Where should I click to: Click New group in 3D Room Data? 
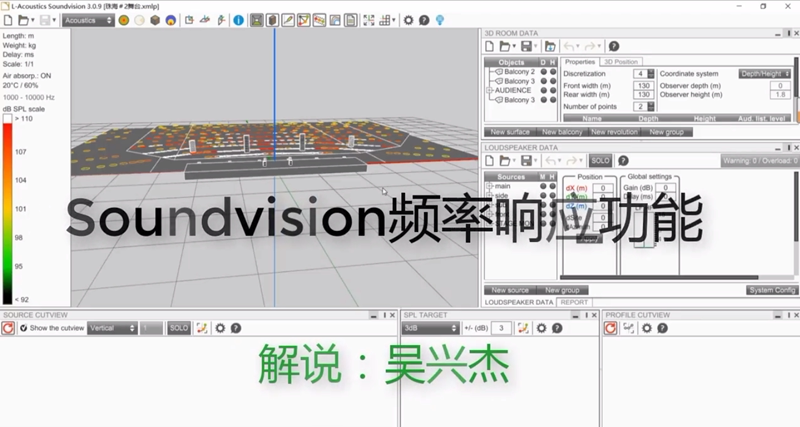tap(666, 132)
